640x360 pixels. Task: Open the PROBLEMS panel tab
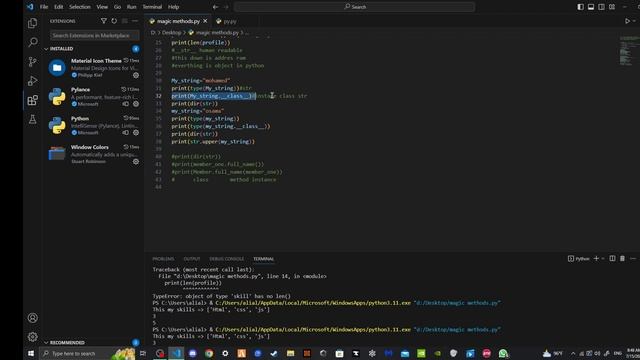(163, 259)
